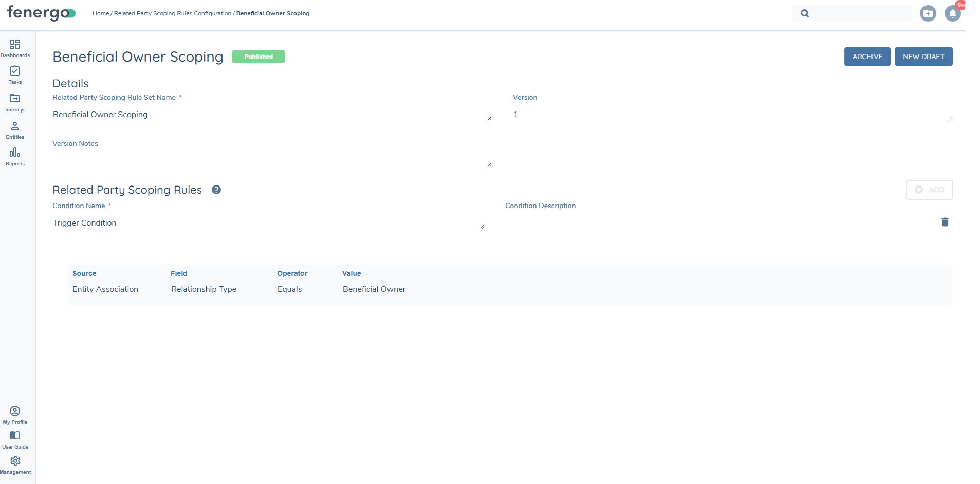Go to Tasks in sidebar
Viewport: 980px width, 484px height.
tap(15, 75)
